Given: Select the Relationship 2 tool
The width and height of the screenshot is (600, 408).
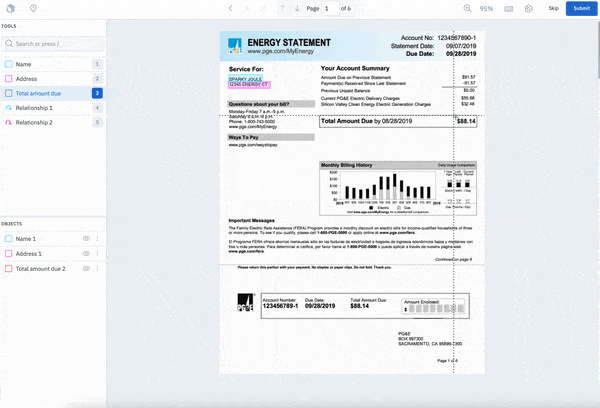Looking at the screenshot, I should [x=53, y=122].
